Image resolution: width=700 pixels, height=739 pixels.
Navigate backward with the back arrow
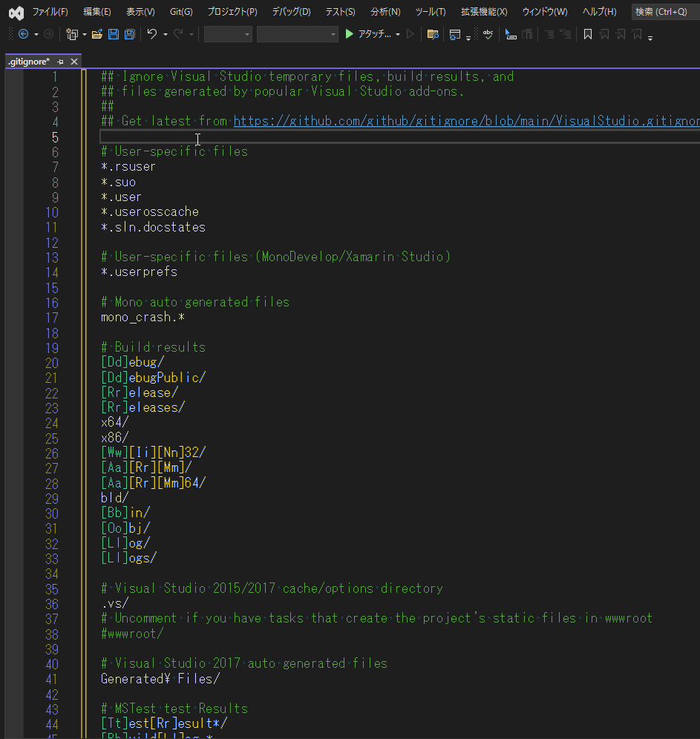(x=23, y=34)
